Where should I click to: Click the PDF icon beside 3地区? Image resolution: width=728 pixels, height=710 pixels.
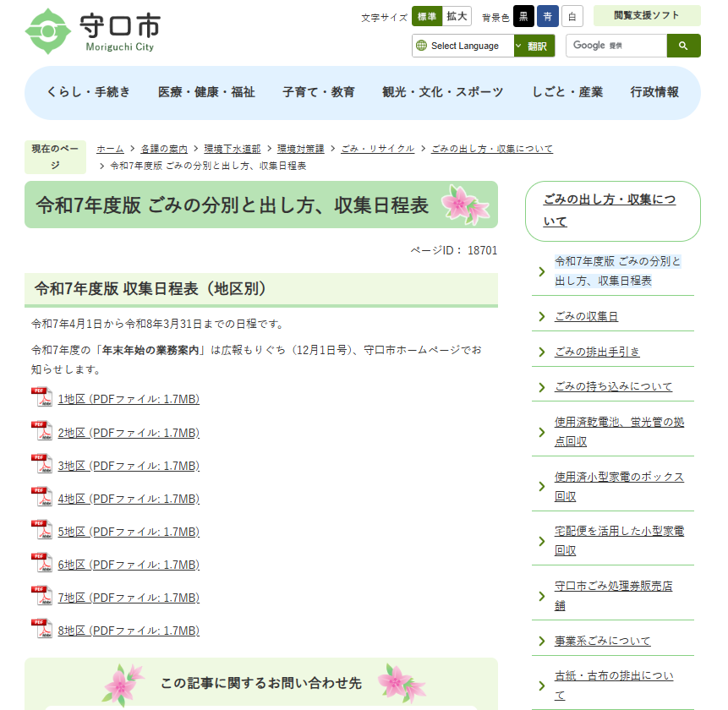tap(41, 465)
